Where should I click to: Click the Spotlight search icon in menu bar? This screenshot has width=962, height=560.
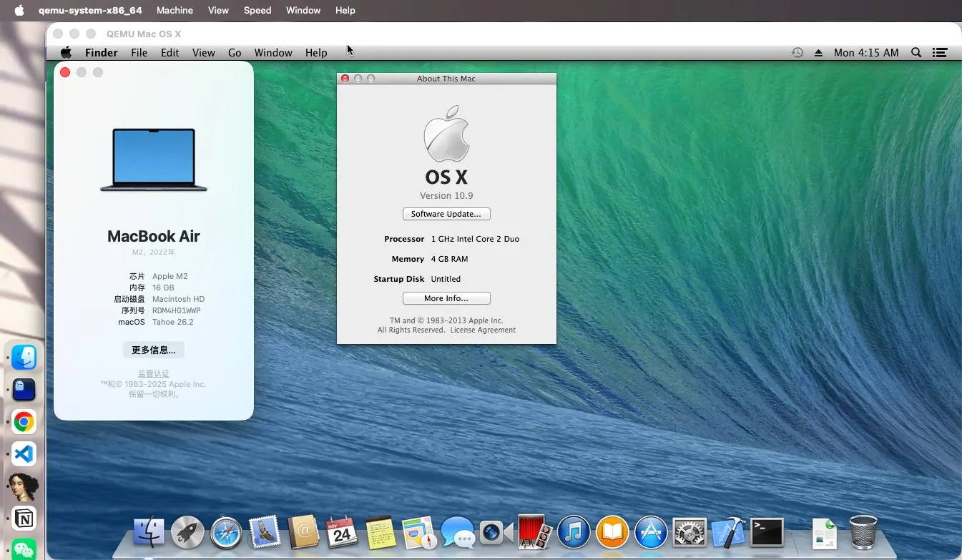916,52
